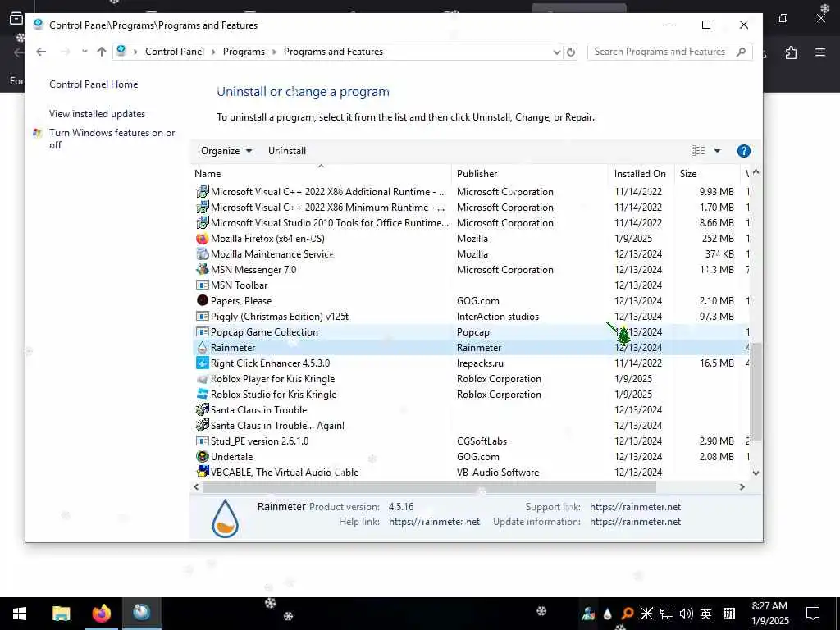Click the Santa Claus in Trouble icon

202,410
